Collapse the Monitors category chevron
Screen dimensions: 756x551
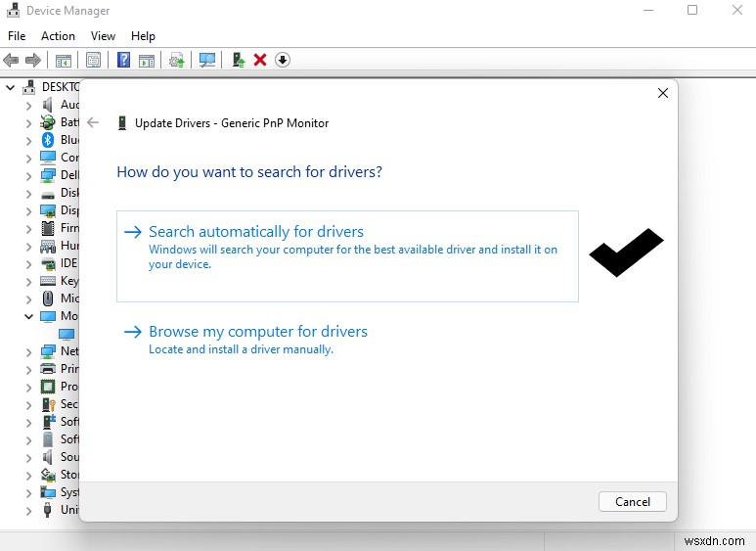pyautogui.click(x=29, y=316)
